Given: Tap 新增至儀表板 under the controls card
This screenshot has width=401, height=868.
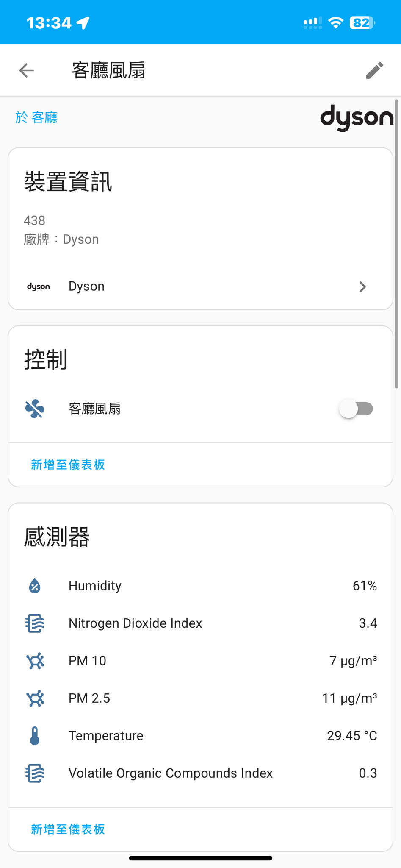Looking at the screenshot, I should [x=68, y=465].
